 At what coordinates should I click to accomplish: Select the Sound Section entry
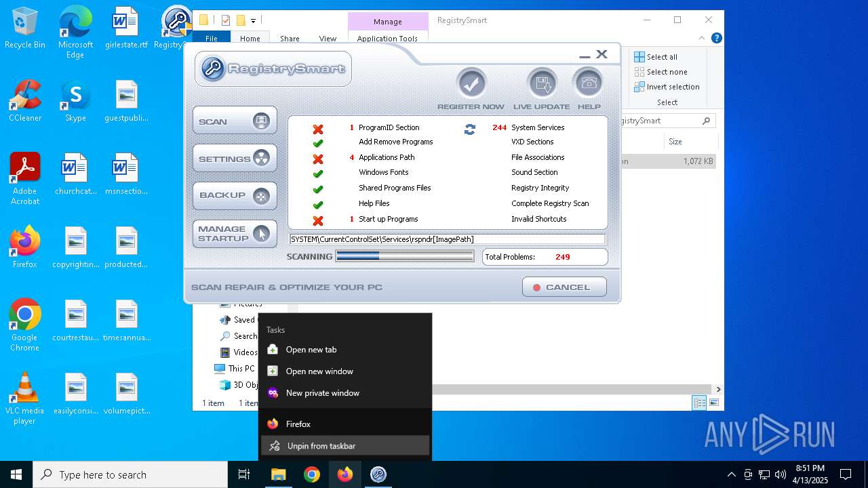(534, 172)
